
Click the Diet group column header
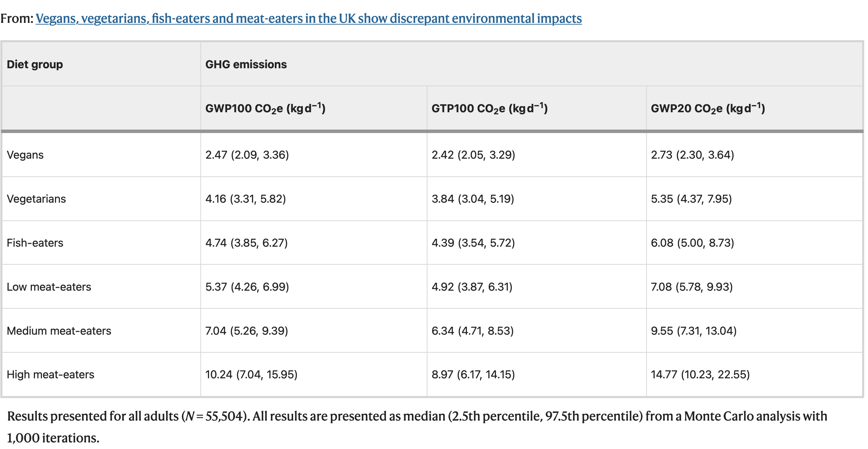(35, 64)
